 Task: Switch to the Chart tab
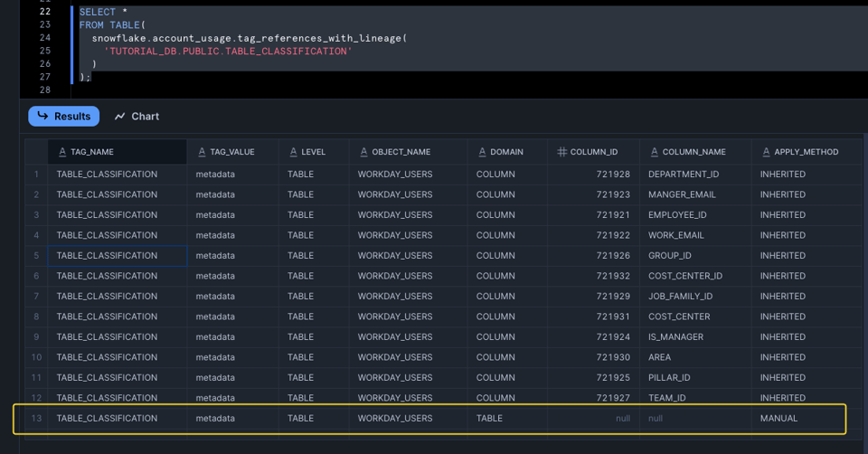click(137, 117)
